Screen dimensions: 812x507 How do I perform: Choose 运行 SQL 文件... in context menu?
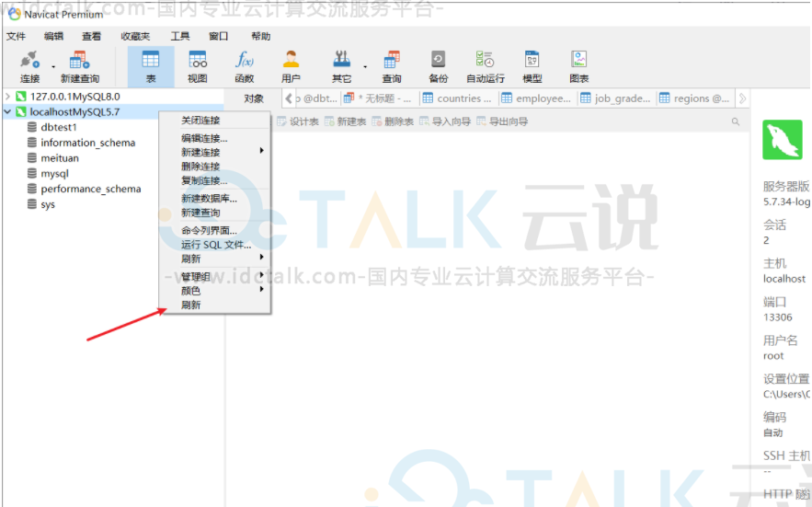click(x=214, y=245)
